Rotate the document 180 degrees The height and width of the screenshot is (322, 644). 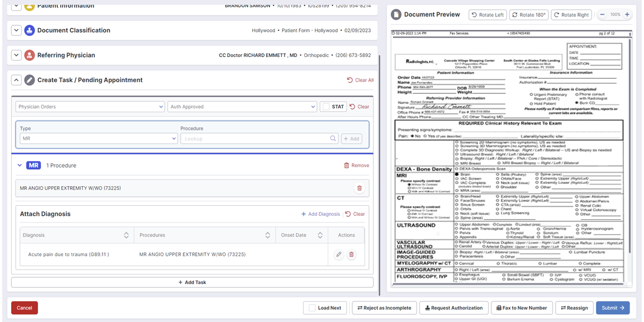(528, 15)
